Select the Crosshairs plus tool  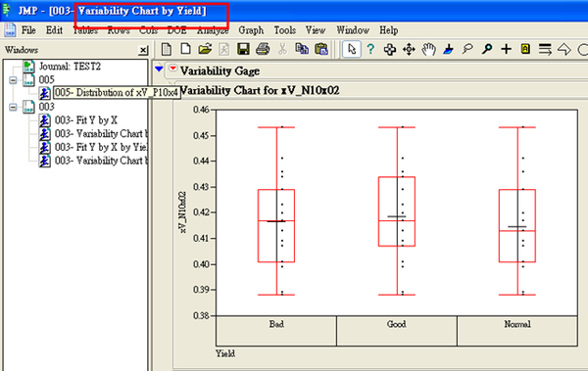[507, 49]
